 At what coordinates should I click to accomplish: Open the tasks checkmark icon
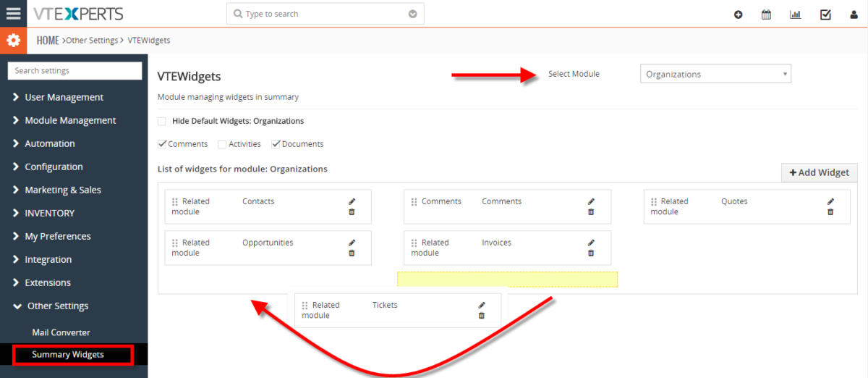click(825, 14)
